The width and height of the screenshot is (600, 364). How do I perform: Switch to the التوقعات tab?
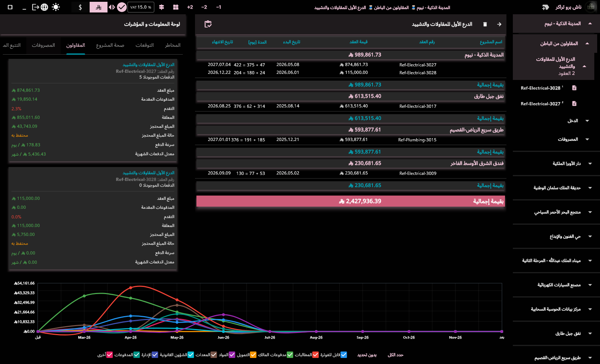[x=145, y=45]
